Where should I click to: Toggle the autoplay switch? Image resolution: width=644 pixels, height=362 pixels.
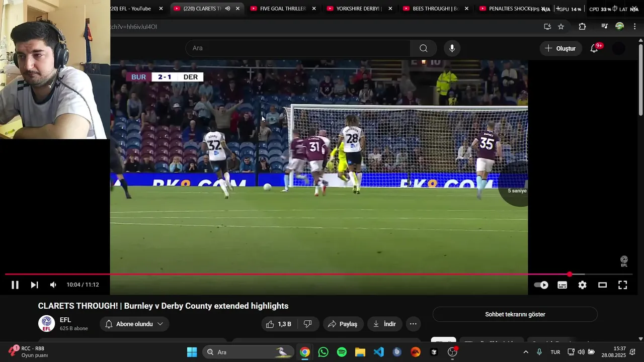[x=541, y=285]
